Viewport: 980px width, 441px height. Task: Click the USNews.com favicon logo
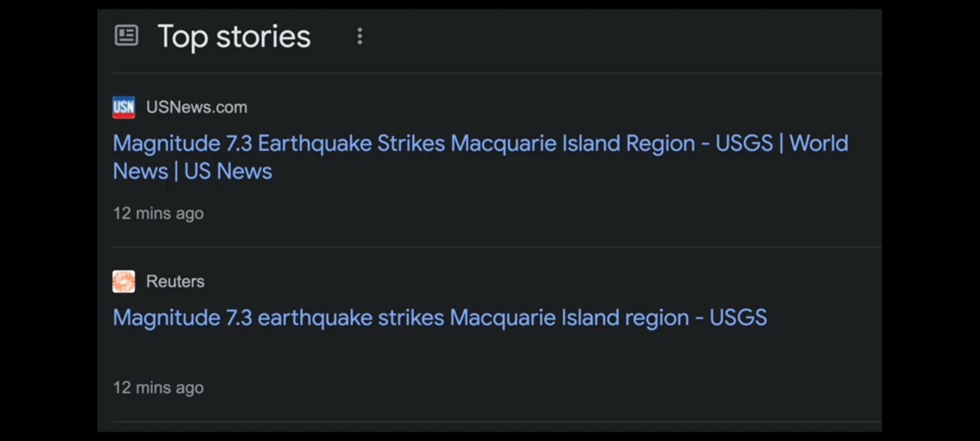(x=124, y=107)
